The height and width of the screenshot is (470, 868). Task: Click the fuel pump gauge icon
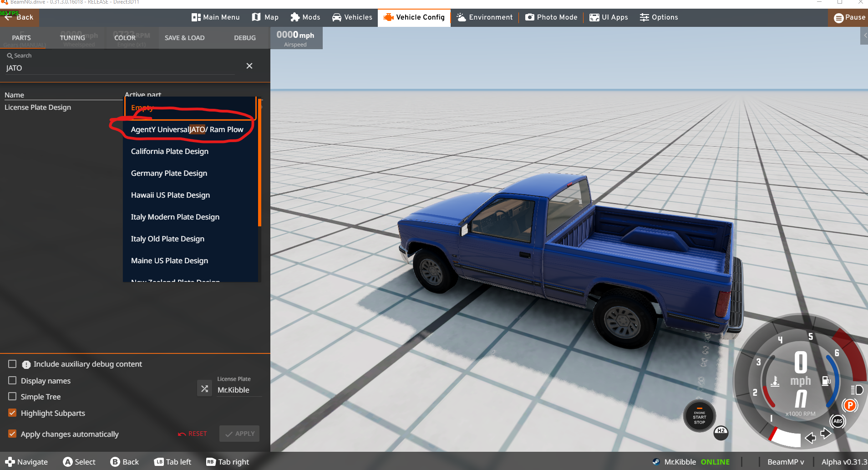826,381
